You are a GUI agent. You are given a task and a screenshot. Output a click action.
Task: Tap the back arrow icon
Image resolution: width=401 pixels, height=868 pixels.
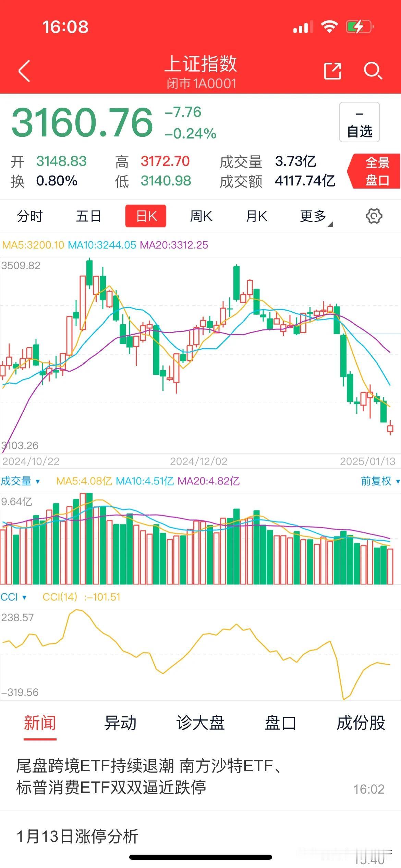[x=24, y=71]
